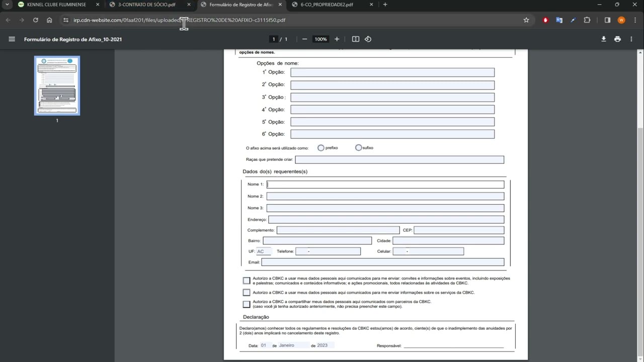Toggle the PDF sidebar menu
Viewport: 644px width, 362px height.
(x=12, y=39)
